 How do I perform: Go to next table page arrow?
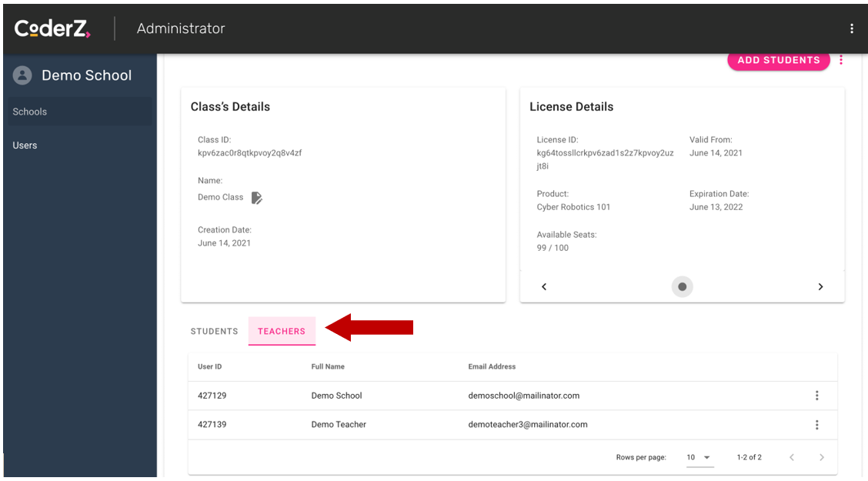(821, 457)
